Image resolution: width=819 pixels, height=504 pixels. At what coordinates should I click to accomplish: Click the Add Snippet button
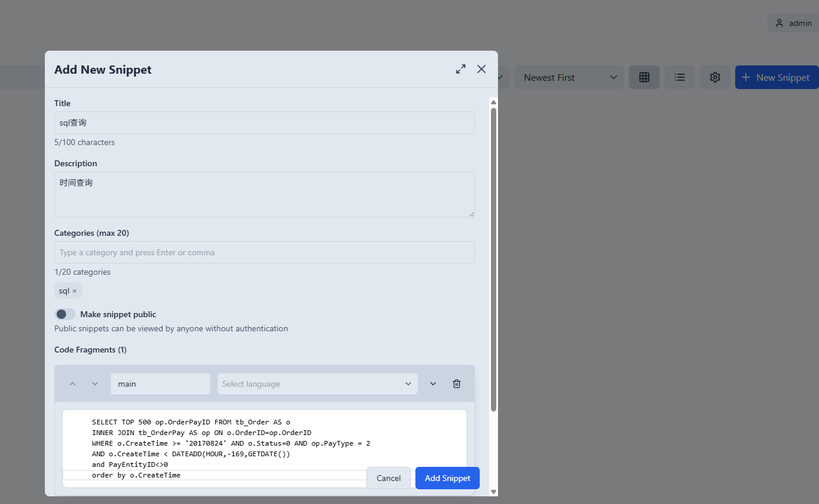pos(447,478)
